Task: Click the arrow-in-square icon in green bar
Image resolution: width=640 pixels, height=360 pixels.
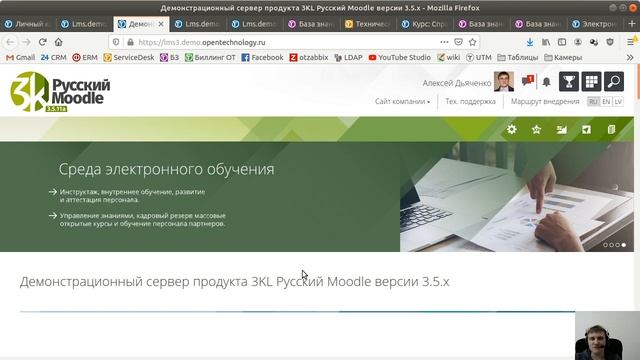Action: pos(586,129)
